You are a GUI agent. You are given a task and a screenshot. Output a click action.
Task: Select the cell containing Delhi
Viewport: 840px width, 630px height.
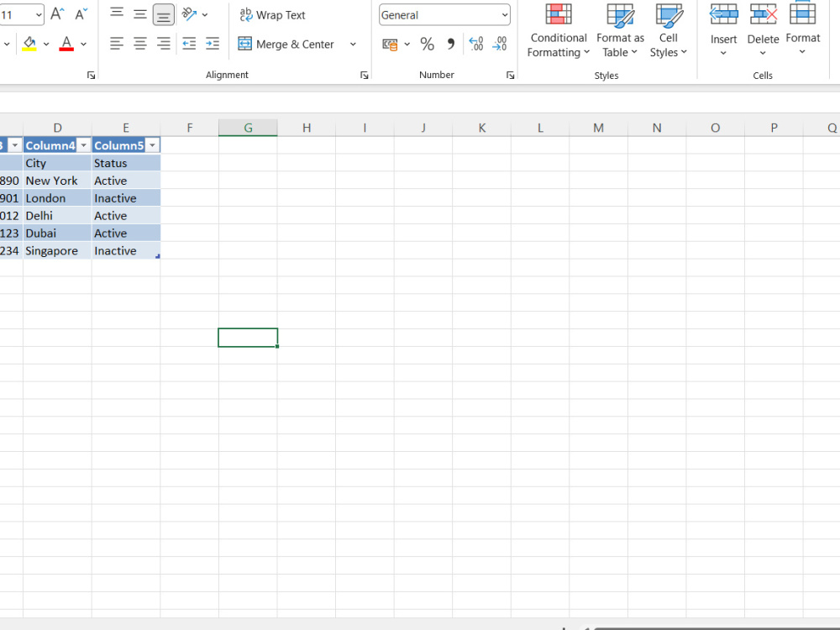57,216
